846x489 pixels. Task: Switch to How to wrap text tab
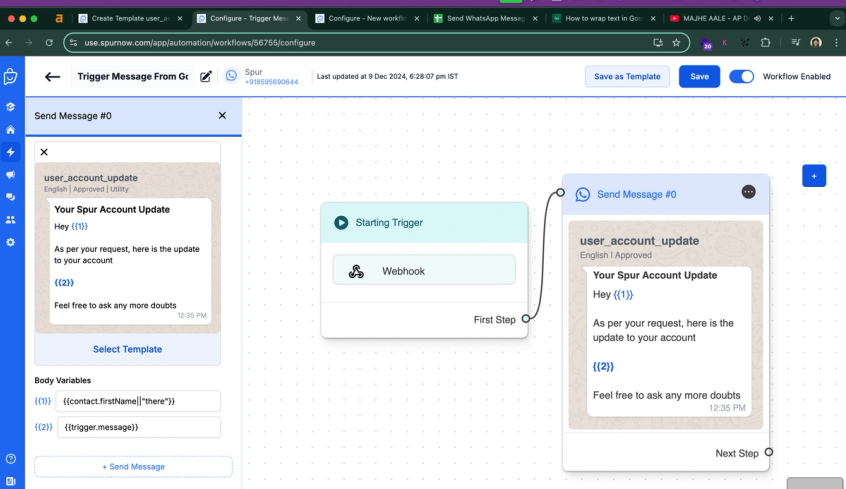tap(604, 18)
